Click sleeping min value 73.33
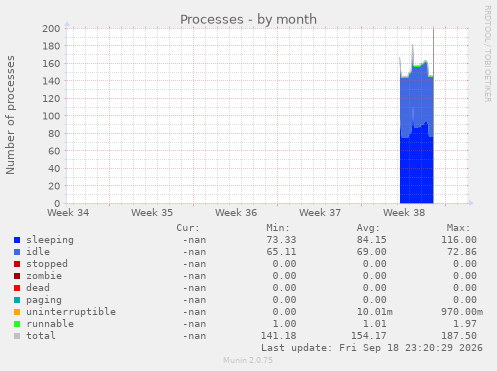 point(281,240)
